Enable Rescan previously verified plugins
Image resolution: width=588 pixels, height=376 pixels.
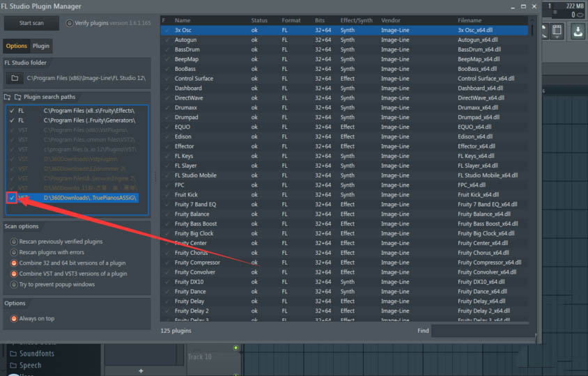(14, 242)
